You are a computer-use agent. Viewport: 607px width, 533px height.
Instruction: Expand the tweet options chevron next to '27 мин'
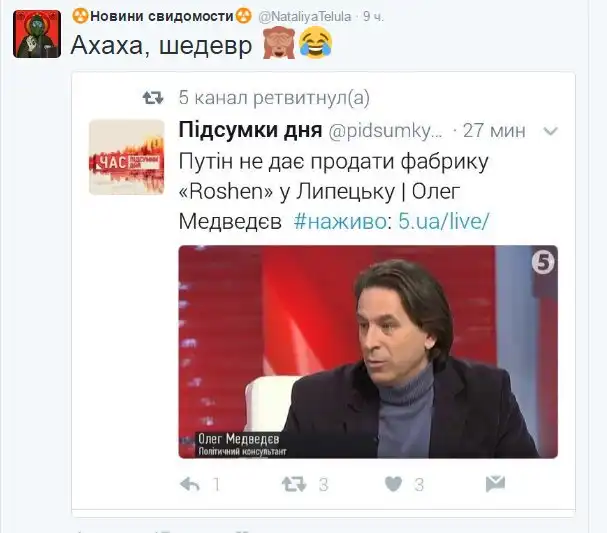550,131
